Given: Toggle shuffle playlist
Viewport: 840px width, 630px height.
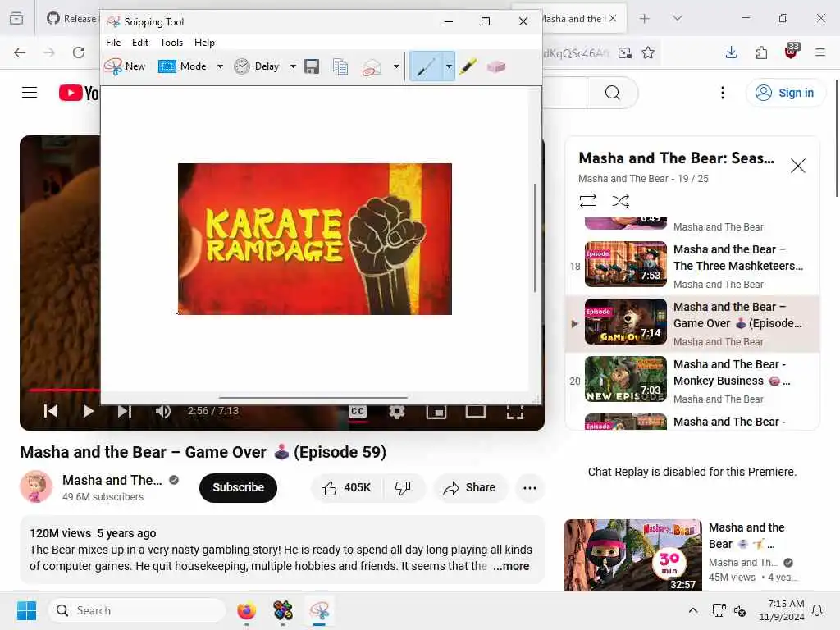Looking at the screenshot, I should [620, 201].
